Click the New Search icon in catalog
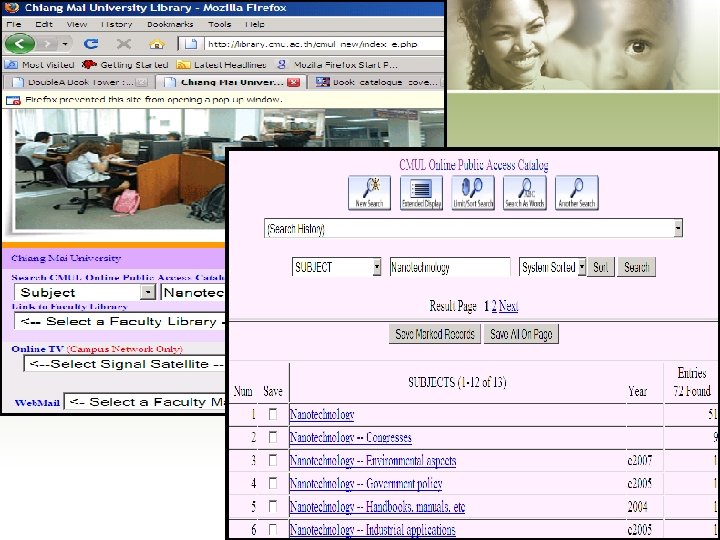 pos(370,193)
